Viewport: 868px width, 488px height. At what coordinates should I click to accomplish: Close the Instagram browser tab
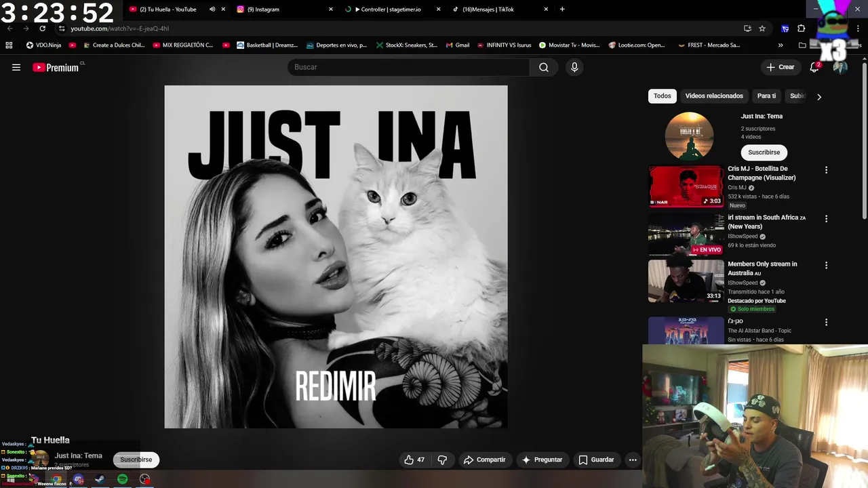point(331,9)
